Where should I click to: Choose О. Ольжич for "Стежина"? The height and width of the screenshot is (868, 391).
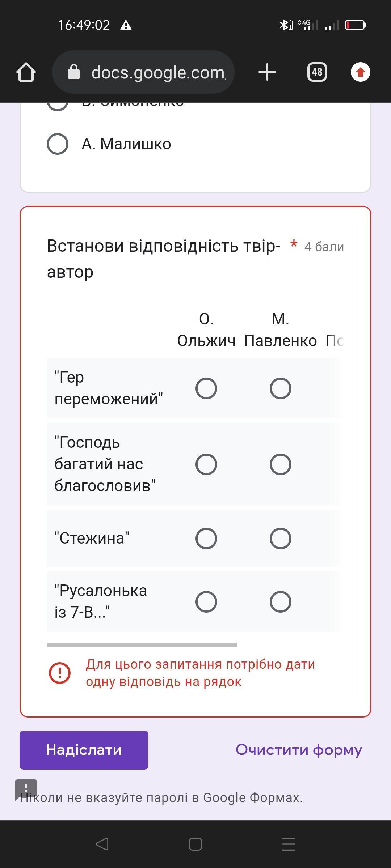206,539
